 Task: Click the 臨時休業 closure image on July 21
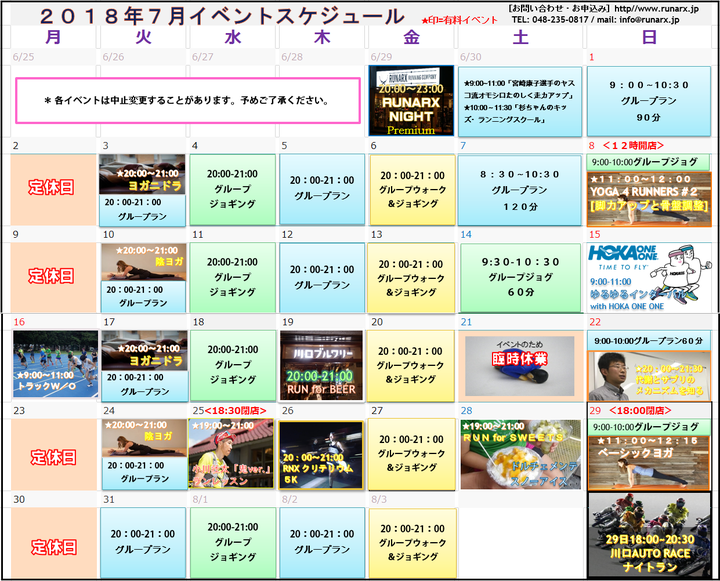click(520, 366)
